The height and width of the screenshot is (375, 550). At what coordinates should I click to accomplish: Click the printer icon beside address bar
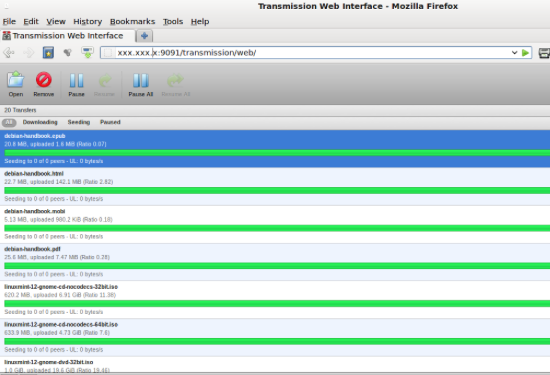point(544,53)
